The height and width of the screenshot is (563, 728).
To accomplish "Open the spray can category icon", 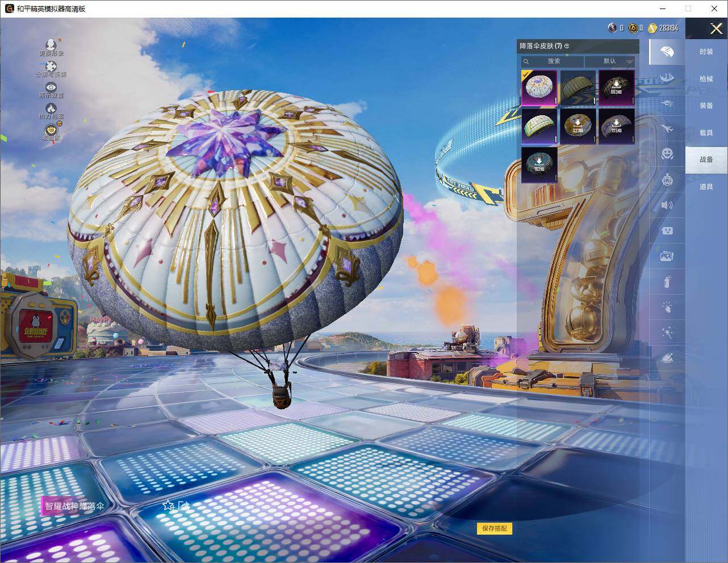I will [667, 281].
